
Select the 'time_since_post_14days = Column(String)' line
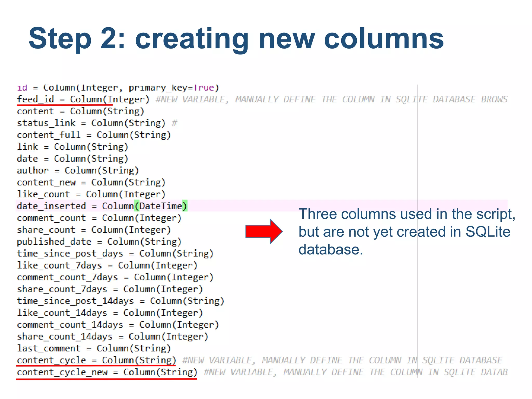click(120, 301)
